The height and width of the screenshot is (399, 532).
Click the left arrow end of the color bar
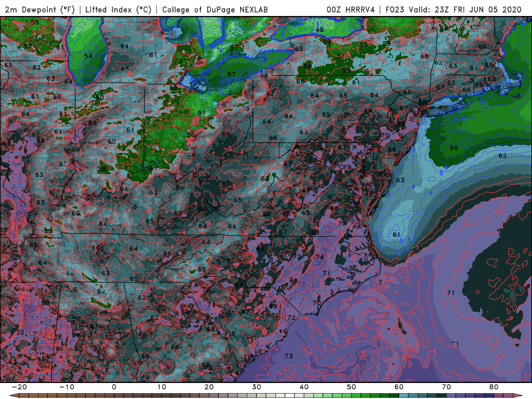pyautogui.click(x=13, y=396)
